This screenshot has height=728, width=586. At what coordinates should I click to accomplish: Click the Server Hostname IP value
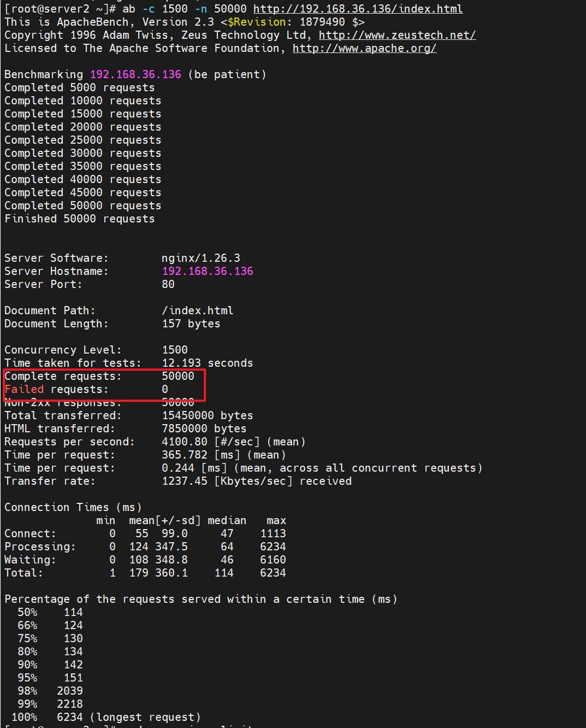[208, 271]
